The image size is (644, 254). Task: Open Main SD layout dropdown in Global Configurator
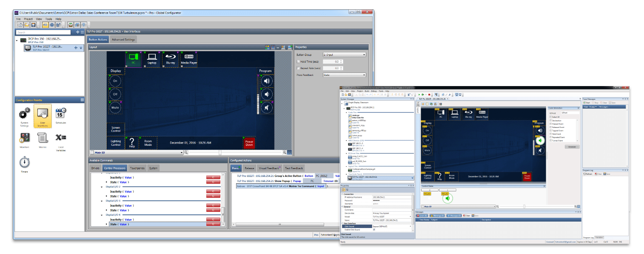click(136, 152)
